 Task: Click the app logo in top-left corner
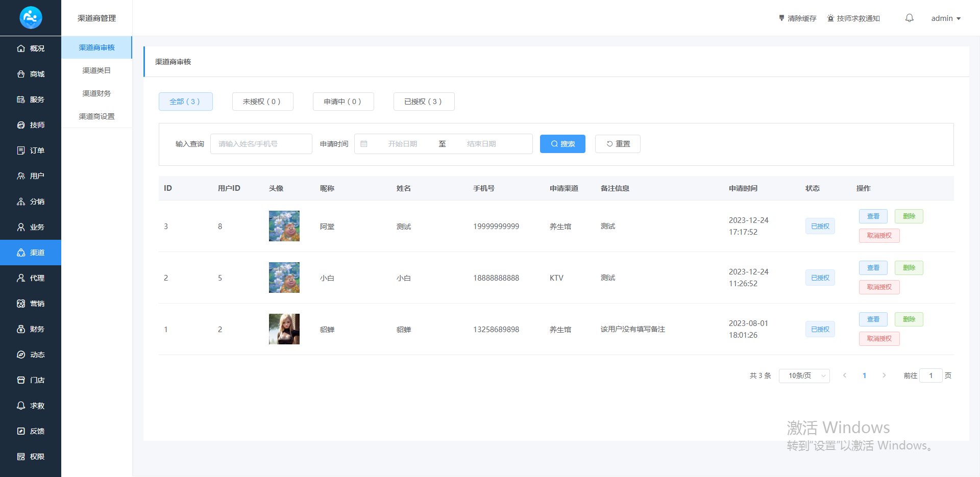click(31, 18)
